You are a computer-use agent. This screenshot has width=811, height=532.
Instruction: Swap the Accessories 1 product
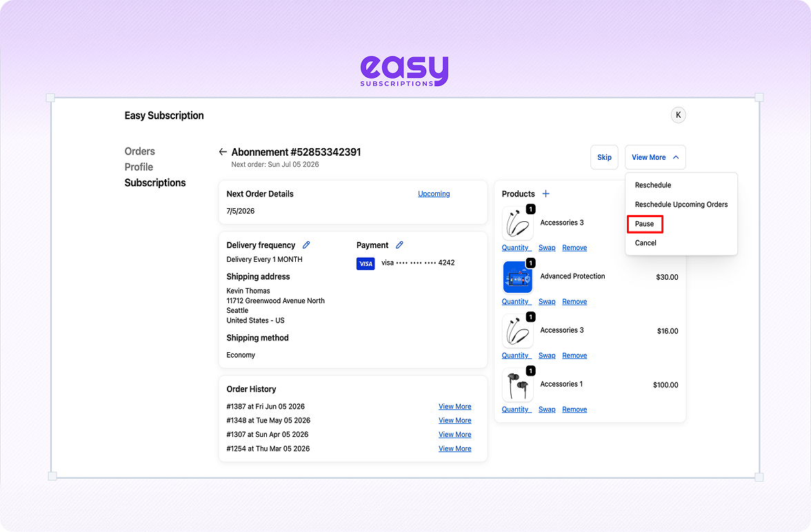click(x=547, y=409)
